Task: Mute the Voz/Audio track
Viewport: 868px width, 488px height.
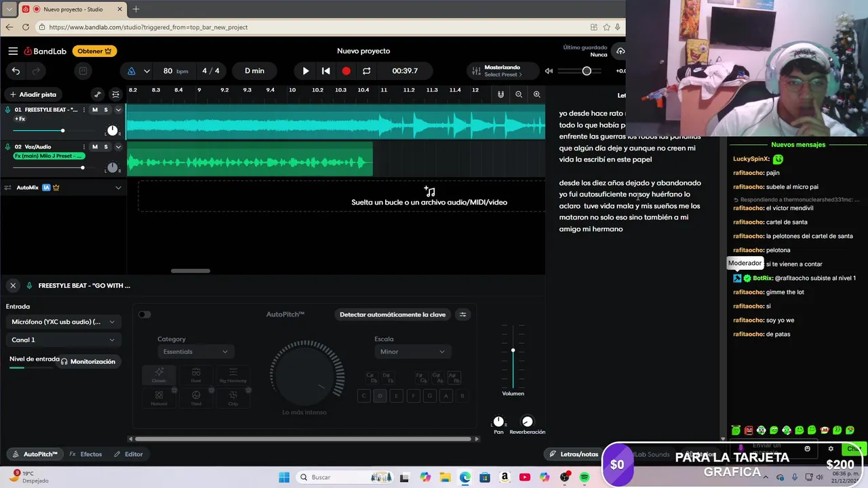Action: point(95,146)
